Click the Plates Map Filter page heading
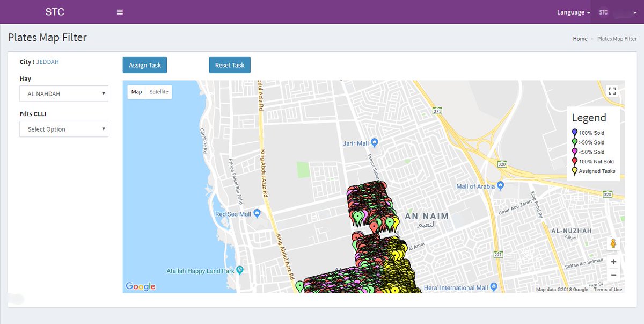Viewport: 644px width, 324px height. click(x=47, y=38)
